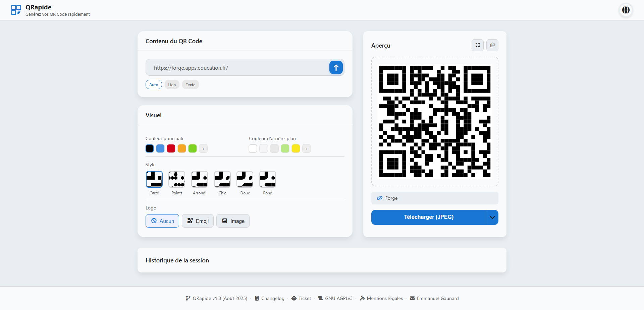This screenshot has height=310, width=644.
Task: Pick the medium grey background color
Action: (274, 148)
